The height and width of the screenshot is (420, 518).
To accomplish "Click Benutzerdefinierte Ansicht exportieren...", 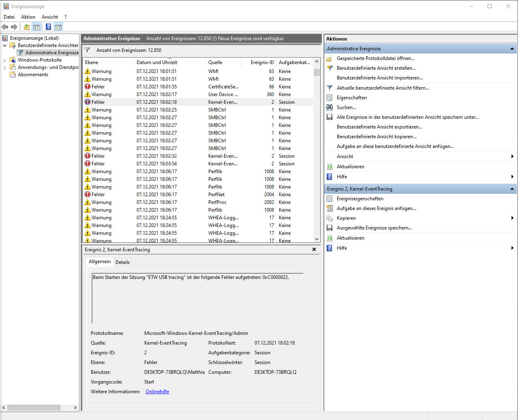I will (379, 127).
